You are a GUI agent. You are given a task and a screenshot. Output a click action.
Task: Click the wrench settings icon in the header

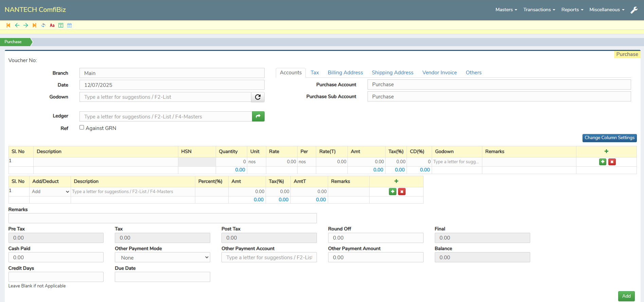(634, 10)
